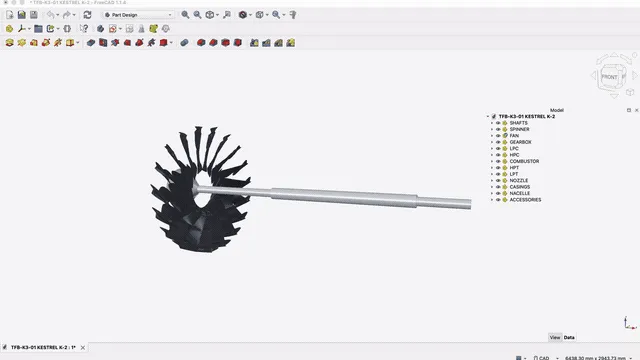Click the Hole tool icon
640x360 pixels.
(103, 42)
